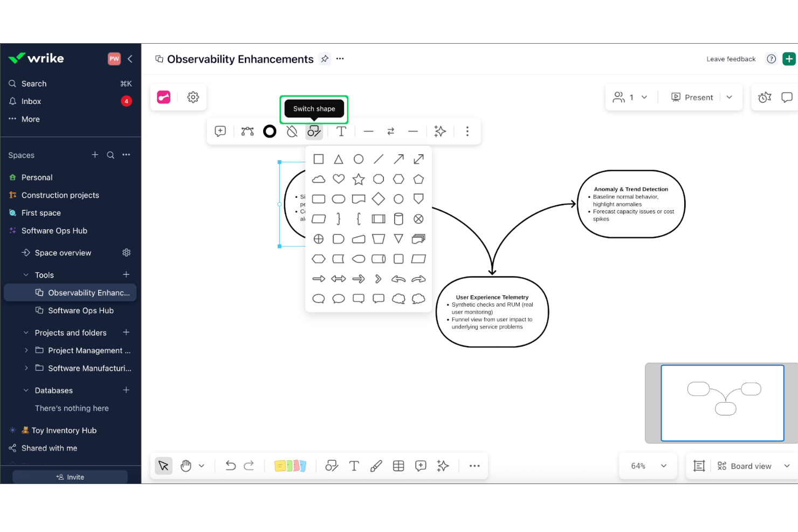The width and height of the screenshot is (798, 532).
Task: Open the help question mark
Action: [x=772, y=59]
